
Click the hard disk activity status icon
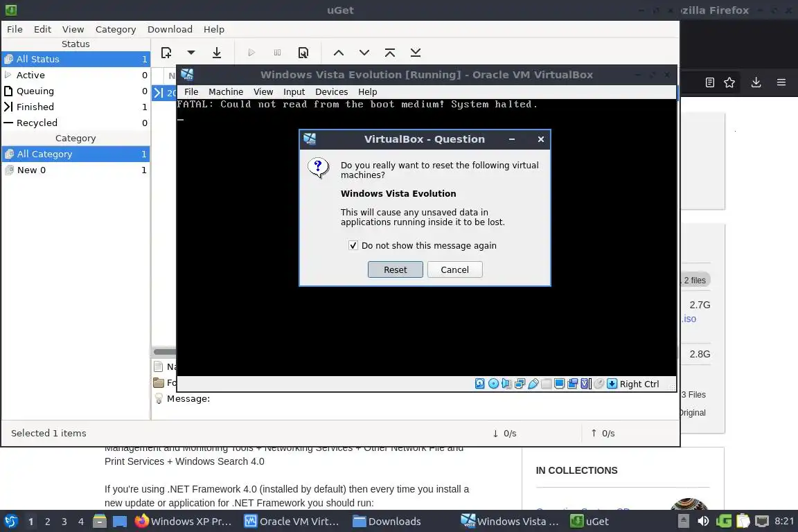480,384
